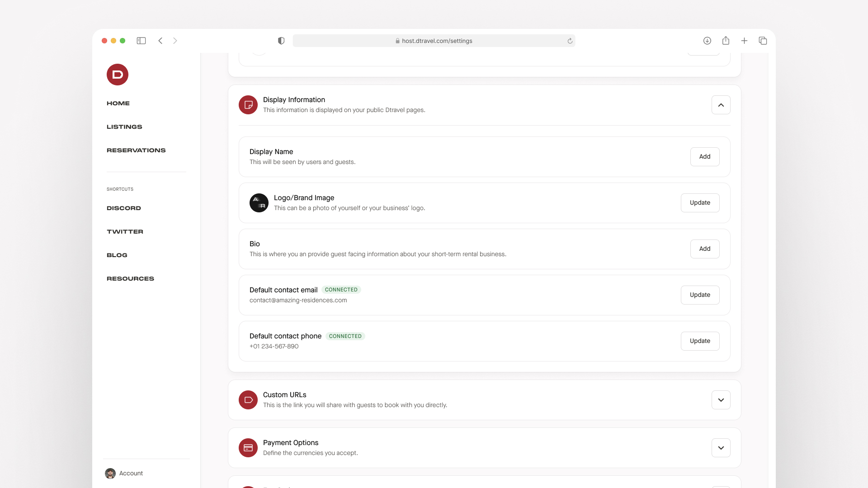Click the Display Name label
868x488 pixels.
point(271,152)
